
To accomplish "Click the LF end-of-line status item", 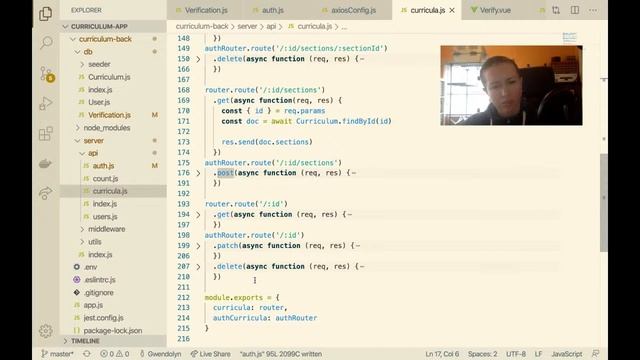I will click(x=538, y=354).
